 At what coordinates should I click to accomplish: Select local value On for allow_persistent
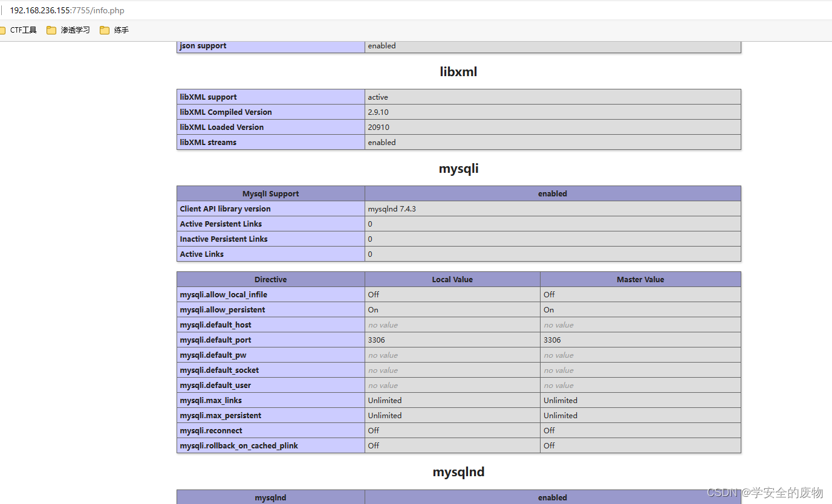click(373, 309)
